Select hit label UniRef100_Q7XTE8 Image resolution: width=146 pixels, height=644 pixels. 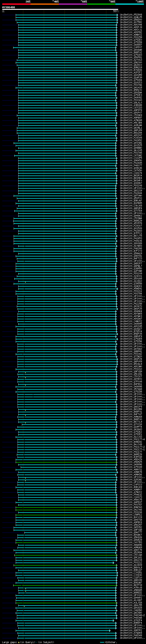tap(131, 211)
